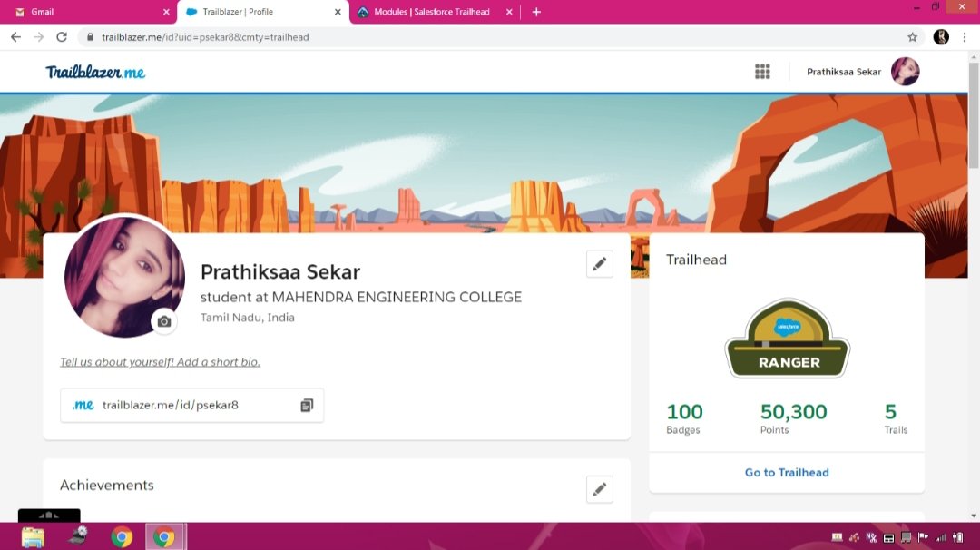Click the name Prathiksaa Sekar heading
The height and width of the screenshot is (550, 980).
pos(280,272)
